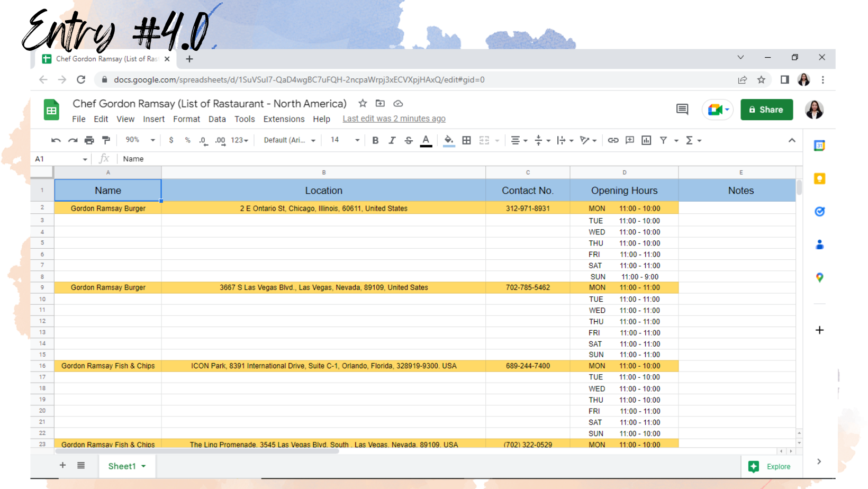This screenshot has height=489, width=868.
Task: Increase decimal places
Action: [220, 140]
